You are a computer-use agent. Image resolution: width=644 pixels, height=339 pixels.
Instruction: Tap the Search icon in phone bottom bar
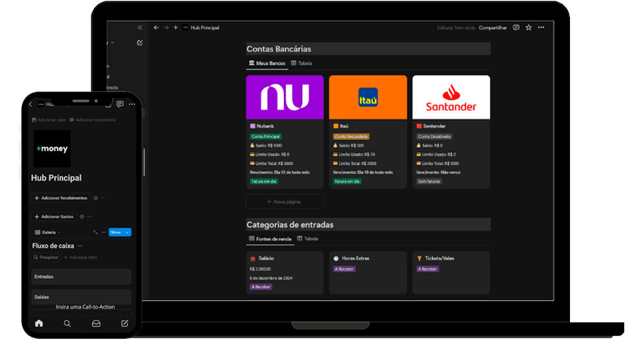tap(68, 324)
